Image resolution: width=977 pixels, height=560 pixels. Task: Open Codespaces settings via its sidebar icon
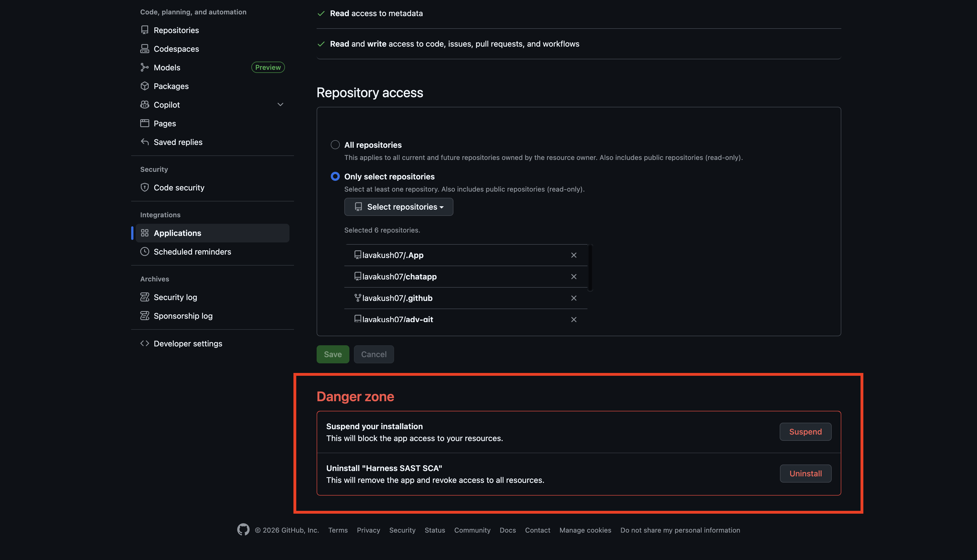pyautogui.click(x=145, y=49)
